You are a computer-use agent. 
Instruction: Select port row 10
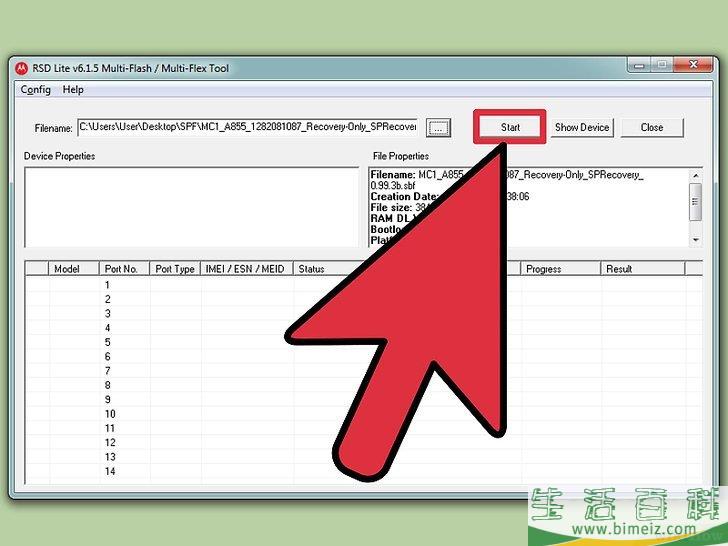(x=364, y=414)
